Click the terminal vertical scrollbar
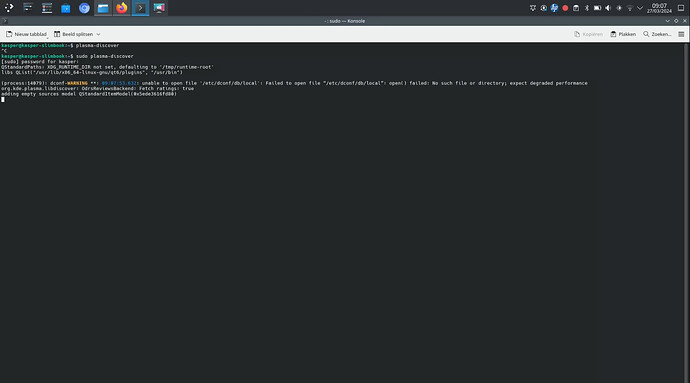This screenshot has height=383, width=690. point(686,213)
